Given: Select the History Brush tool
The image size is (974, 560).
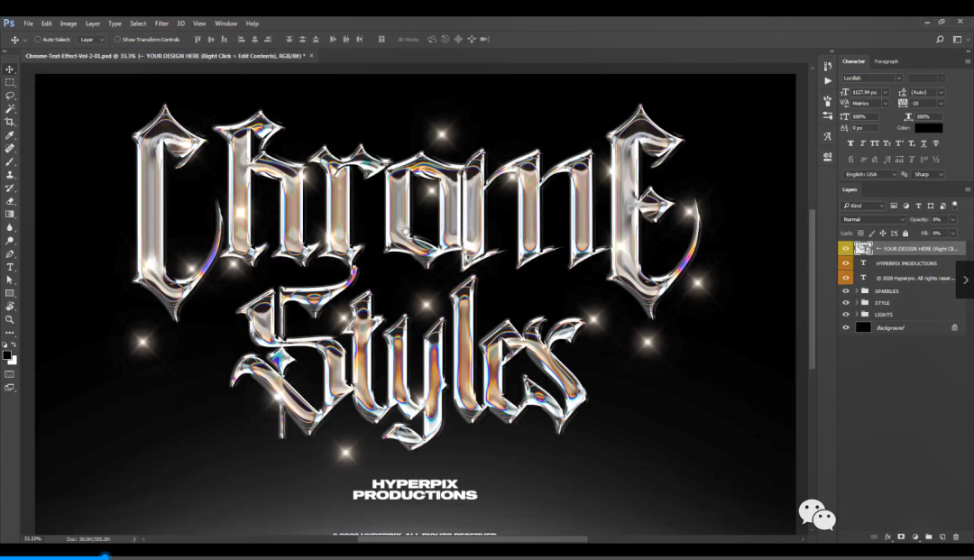Looking at the screenshot, I should tap(9, 188).
